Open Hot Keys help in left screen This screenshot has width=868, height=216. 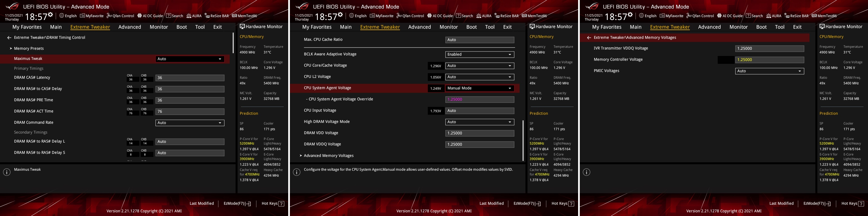pyautogui.click(x=273, y=204)
